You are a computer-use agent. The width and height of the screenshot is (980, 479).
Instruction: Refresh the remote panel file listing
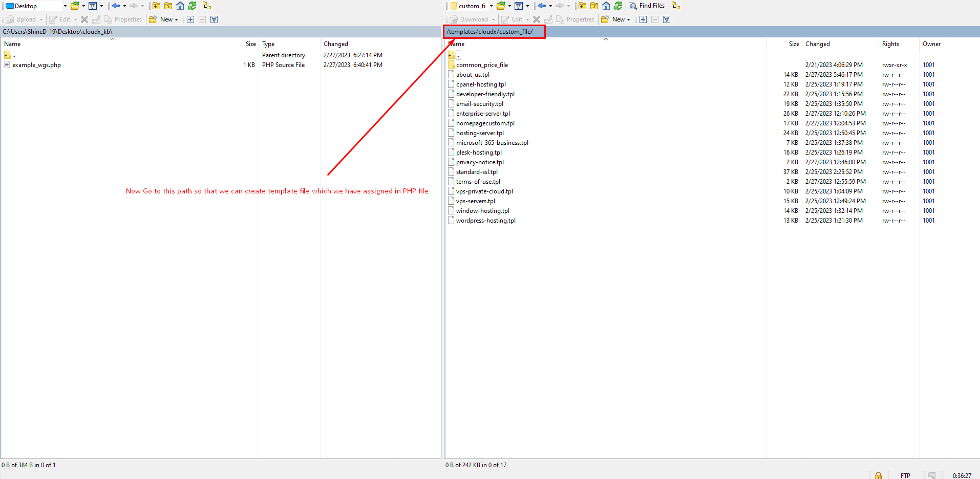[x=618, y=6]
